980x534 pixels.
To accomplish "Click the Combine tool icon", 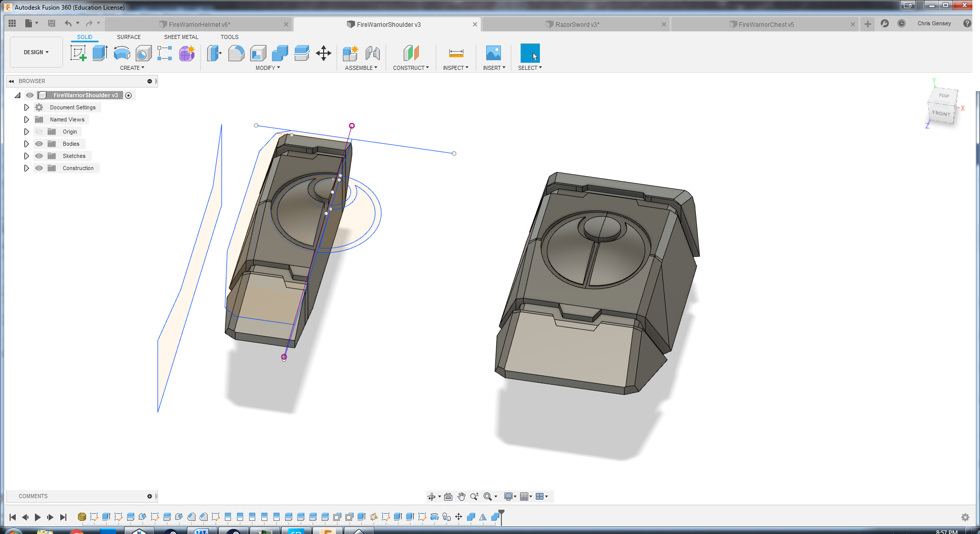I will tap(280, 53).
